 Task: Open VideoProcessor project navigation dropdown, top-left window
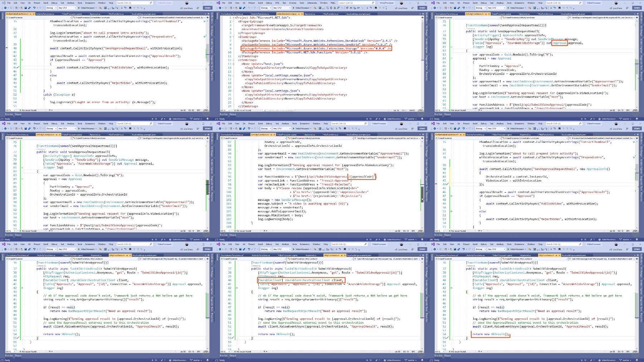(39, 18)
